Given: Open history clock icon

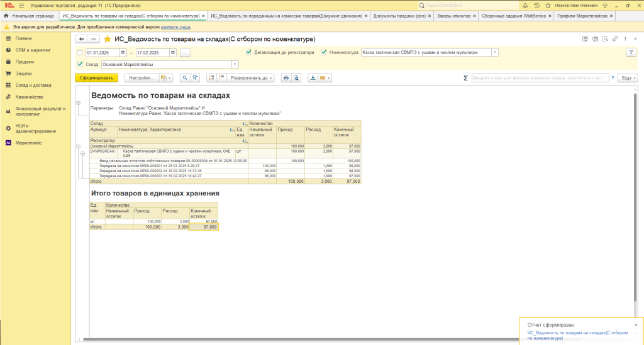Looking at the screenshot, I should [536, 5].
